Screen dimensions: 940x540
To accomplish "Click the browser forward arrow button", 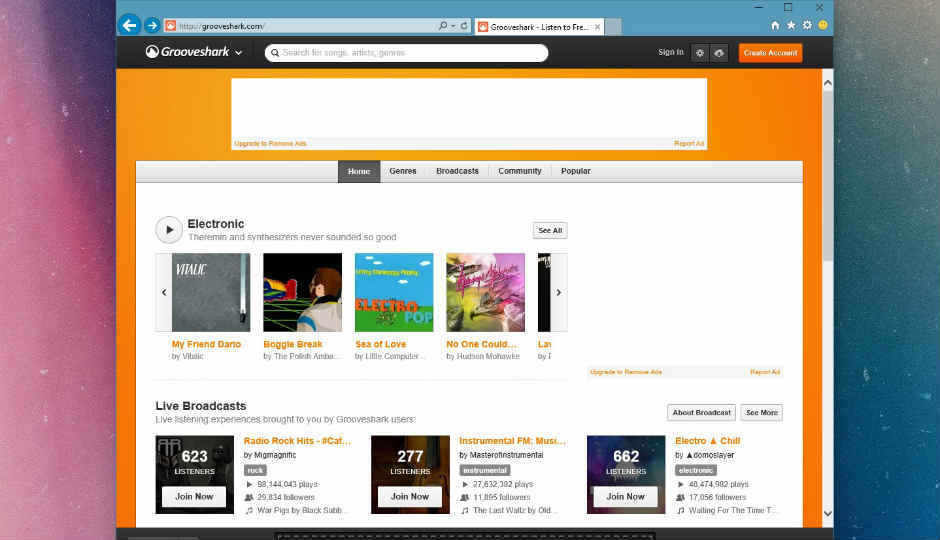I will tap(152, 26).
